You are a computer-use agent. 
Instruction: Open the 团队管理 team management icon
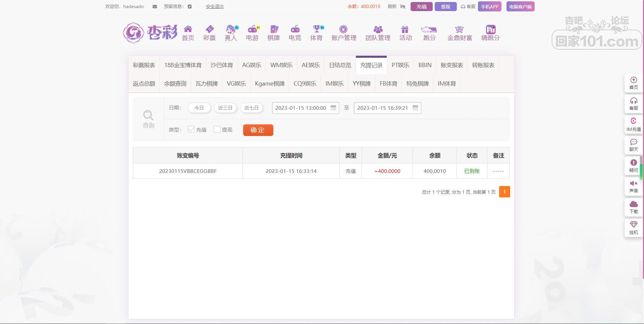(378, 29)
